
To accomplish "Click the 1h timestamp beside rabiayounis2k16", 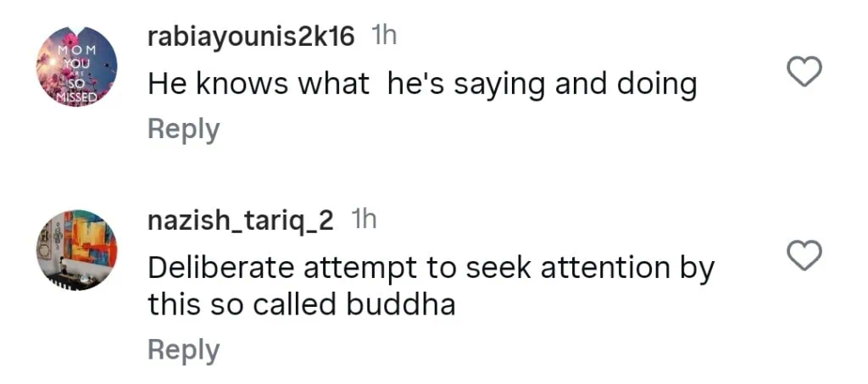I will pyautogui.click(x=384, y=36).
